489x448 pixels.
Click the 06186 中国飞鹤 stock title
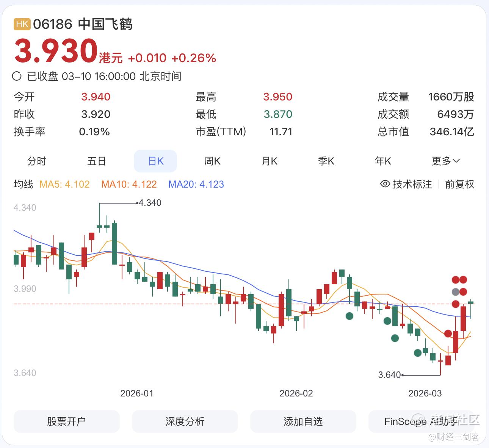pyautogui.click(x=83, y=24)
